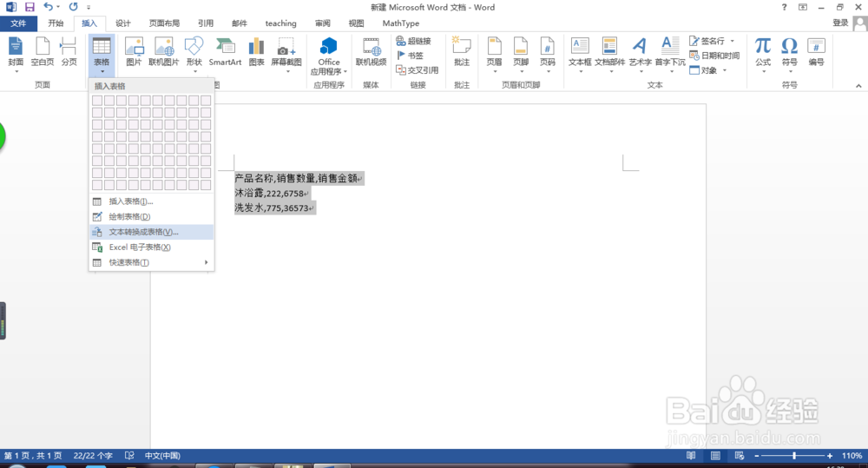The width and height of the screenshot is (868, 468).
Task: Open the Shapes (形状) gallery
Action: [x=194, y=55]
